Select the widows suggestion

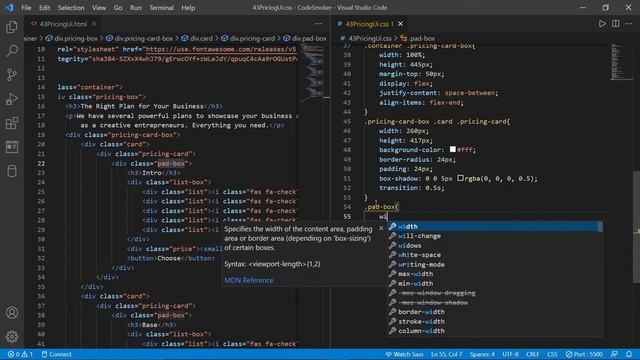(x=495, y=245)
